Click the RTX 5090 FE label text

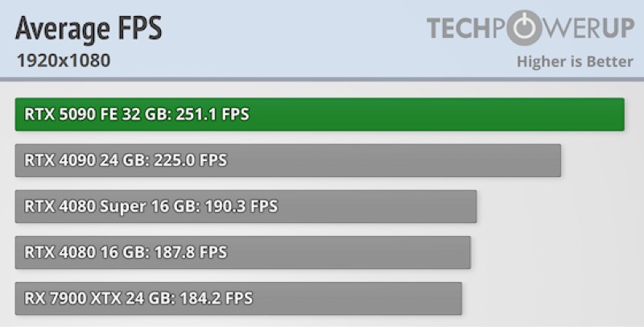click(x=71, y=114)
